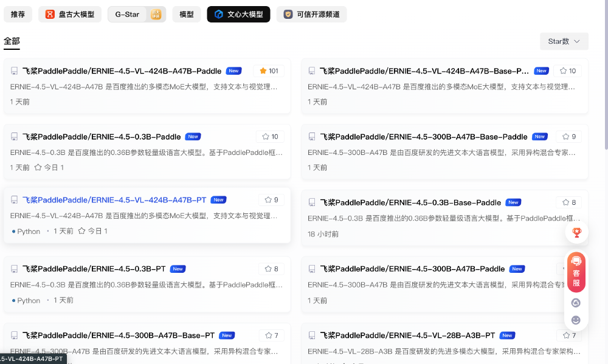Click the smiley feedback icon

pos(576,319)
